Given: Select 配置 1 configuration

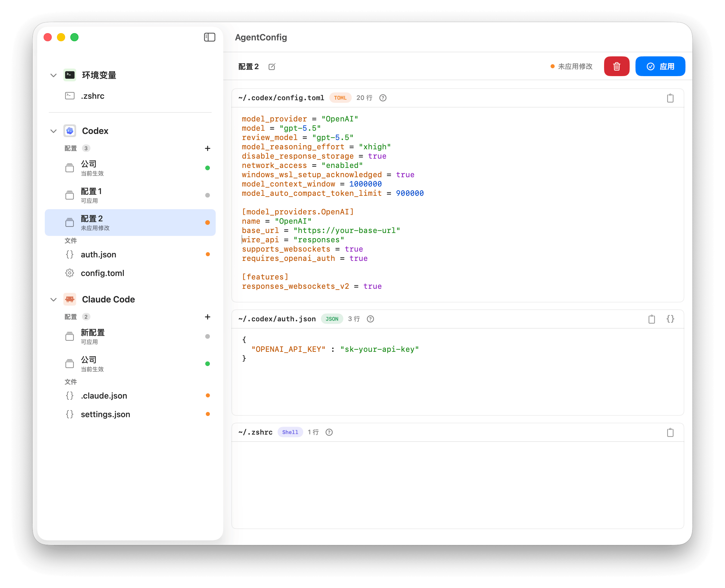Looking at the screenshot, I should [130, 196].
